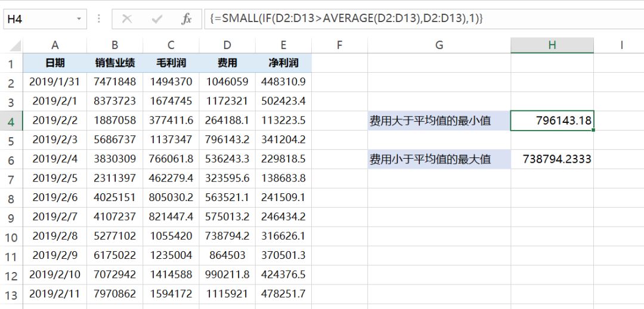Click net profit cell 138683.8
The height and width of the screenshot is (309, 644).
(283, 178)
